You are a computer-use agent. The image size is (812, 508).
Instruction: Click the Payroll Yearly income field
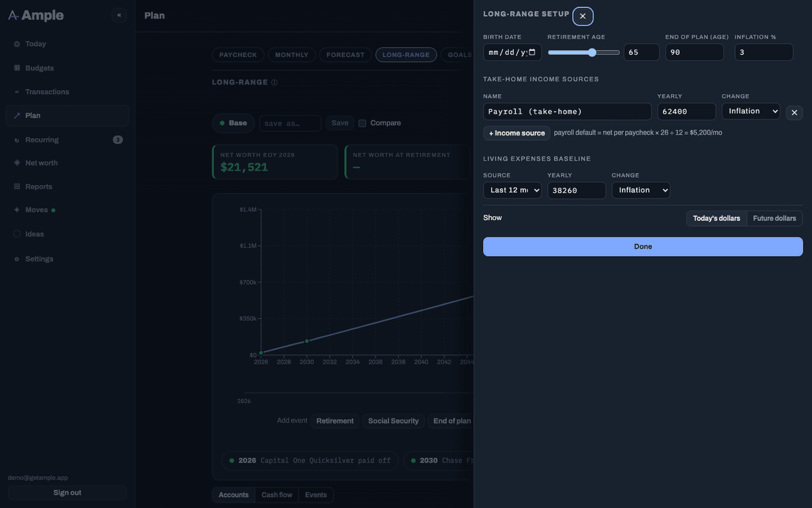(687, 112)
